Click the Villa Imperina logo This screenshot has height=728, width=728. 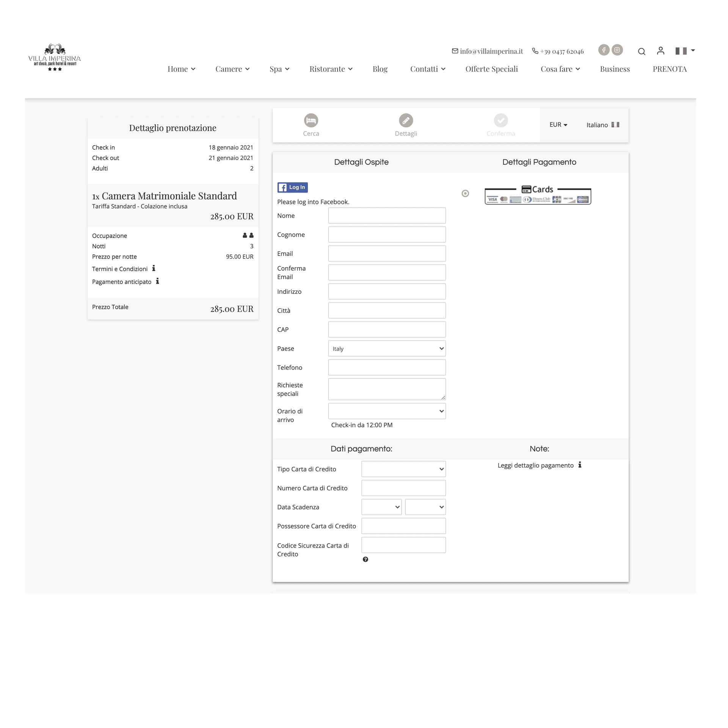(x=55, y=57)
